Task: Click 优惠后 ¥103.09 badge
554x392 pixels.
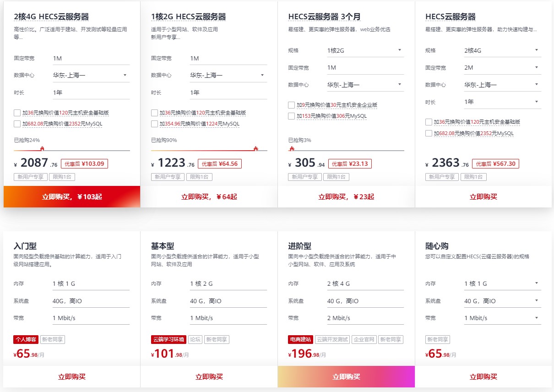Action: (84, 163)
